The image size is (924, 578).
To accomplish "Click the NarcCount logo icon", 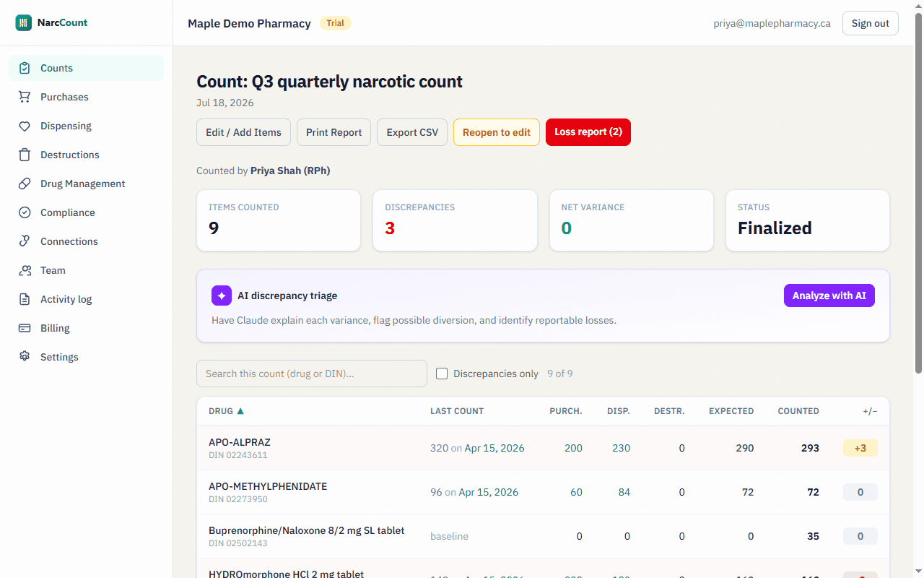I will point(24,22).
